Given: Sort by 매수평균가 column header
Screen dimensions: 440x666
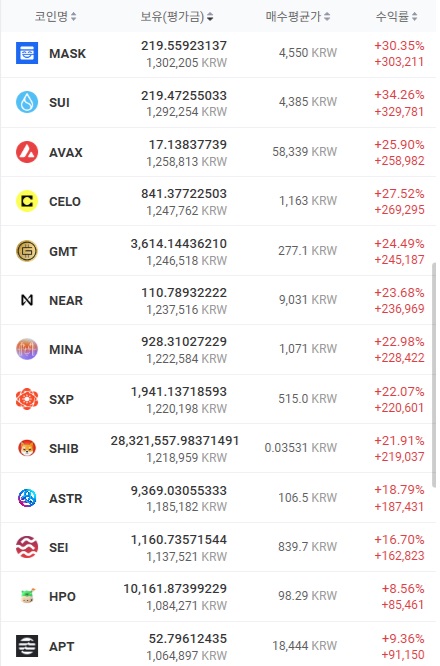Looking at the screenshot, I should point(298,17).
